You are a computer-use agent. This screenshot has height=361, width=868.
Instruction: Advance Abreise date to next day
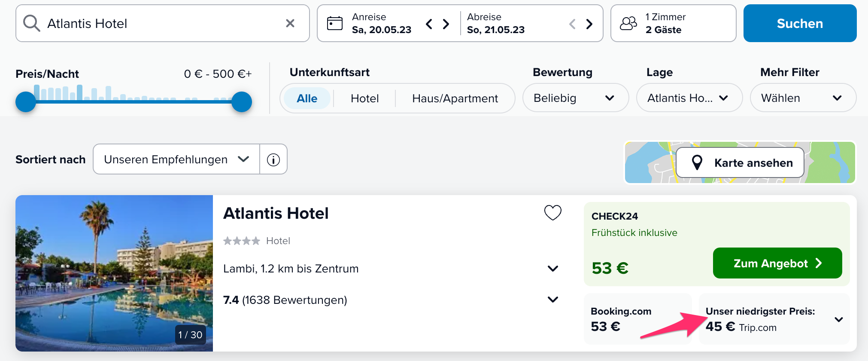[x=589, y=24]
